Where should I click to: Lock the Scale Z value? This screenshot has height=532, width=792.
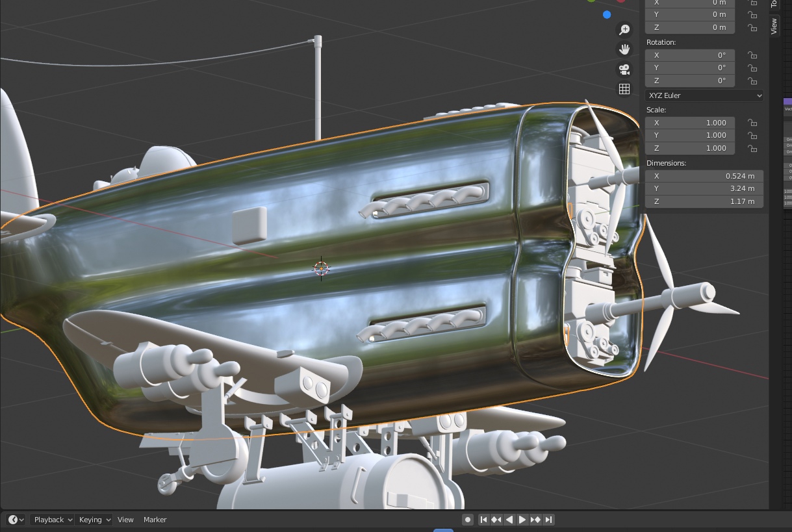pyautogui.click(x=752, y=148)
